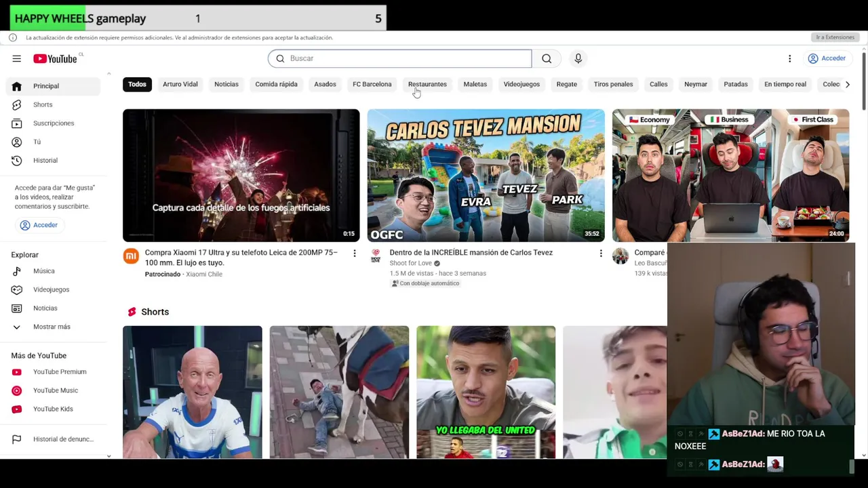This screenshot has width=868, height=488.
Task: Open the Yo llegaba del United Short
Action: (x=486, y=392)
